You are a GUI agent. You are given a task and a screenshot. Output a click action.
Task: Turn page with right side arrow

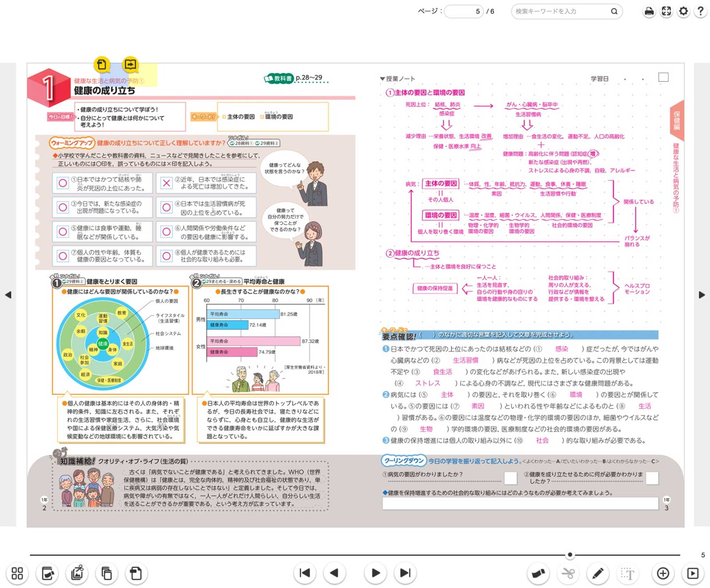coord(702,295)
